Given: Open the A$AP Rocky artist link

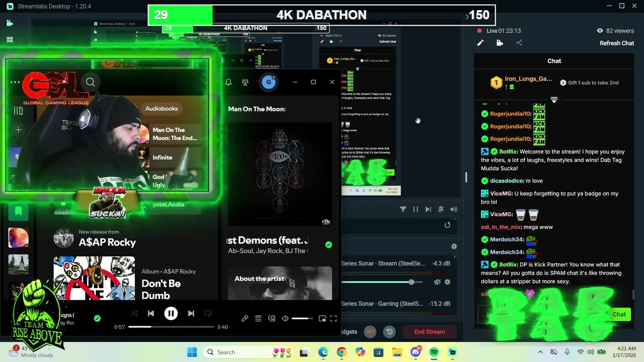Looking at the screenshot, I should pos(107,242).
